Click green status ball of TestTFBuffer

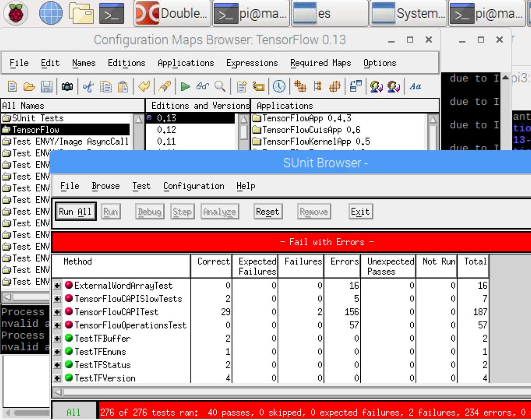[x=69, y=338]
